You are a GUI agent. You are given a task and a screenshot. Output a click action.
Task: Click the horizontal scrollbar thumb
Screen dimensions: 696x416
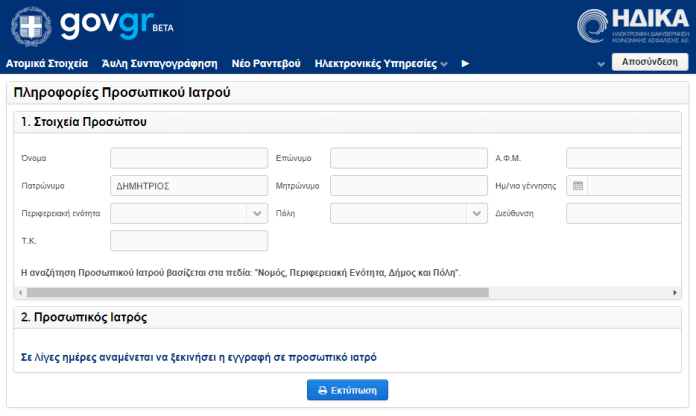(257, 293)
